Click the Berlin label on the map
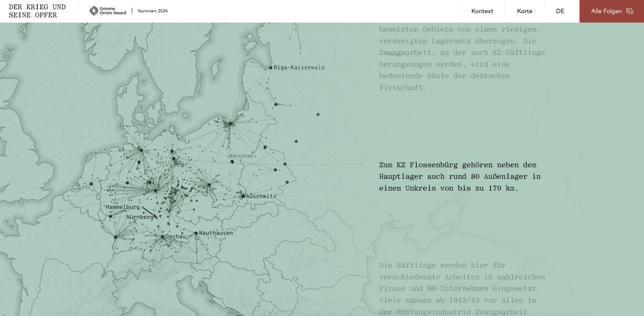This screenshot has width=644, height=316. (164, 163)
